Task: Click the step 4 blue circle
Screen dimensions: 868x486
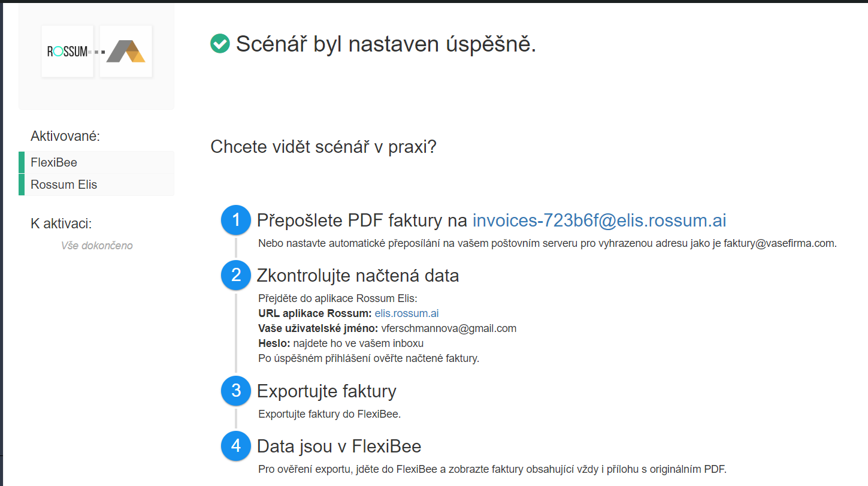Action: tap(237, 446)
